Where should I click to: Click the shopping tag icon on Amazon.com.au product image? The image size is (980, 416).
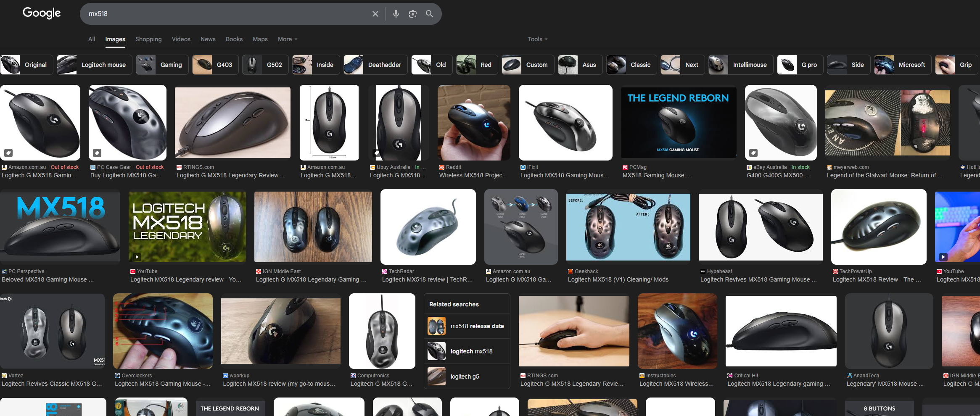pos(8,153)
